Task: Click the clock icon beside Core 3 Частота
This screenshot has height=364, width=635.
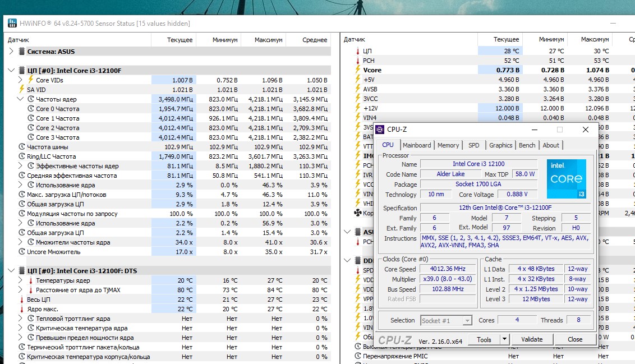Action: point(30,137)
